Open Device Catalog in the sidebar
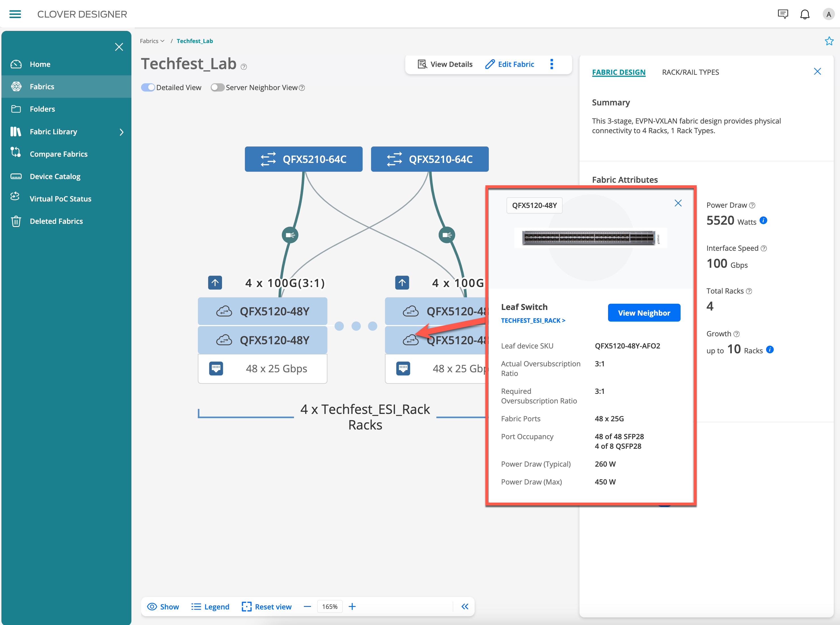The image size is (840, 625). coord(55,176)
